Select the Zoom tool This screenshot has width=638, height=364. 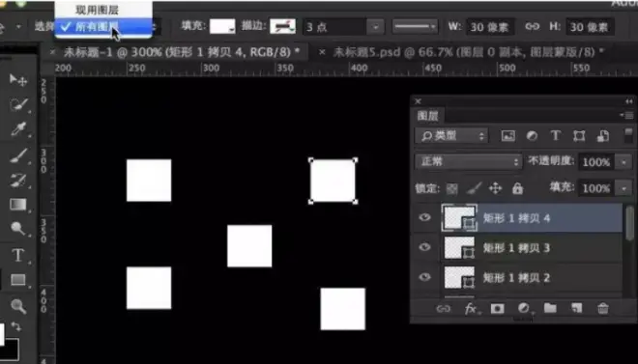(x=18, y=305)
